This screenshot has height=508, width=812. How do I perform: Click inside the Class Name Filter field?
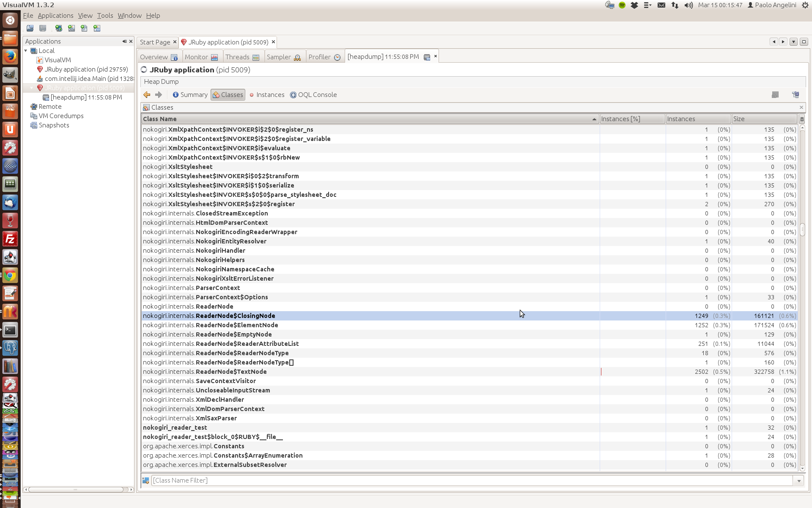(x=472, y=480)
